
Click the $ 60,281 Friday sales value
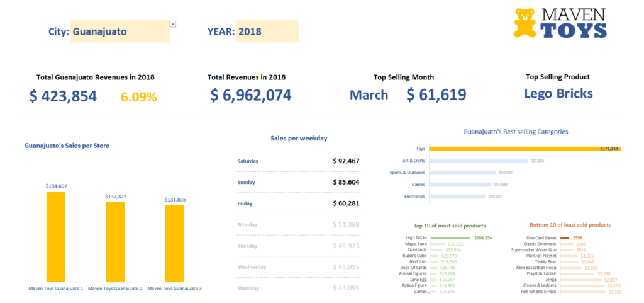click(347, 203)
